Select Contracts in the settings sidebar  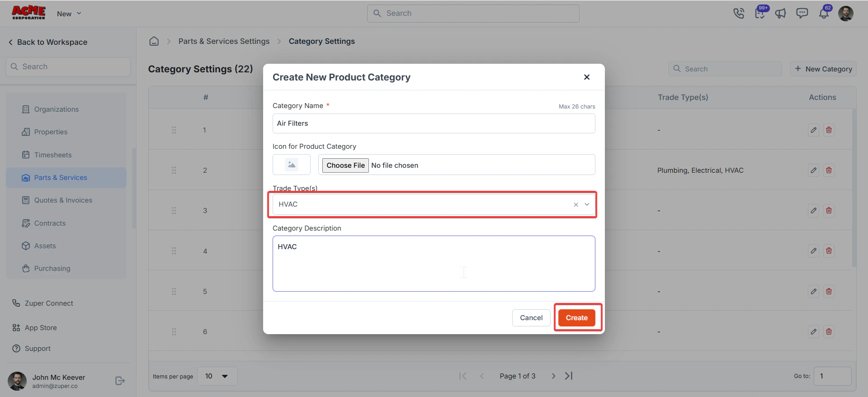(50, 223)
